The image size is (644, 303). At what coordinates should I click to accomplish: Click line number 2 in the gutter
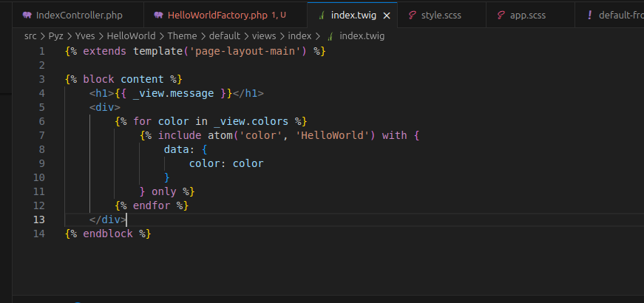(x=41, y=66)
